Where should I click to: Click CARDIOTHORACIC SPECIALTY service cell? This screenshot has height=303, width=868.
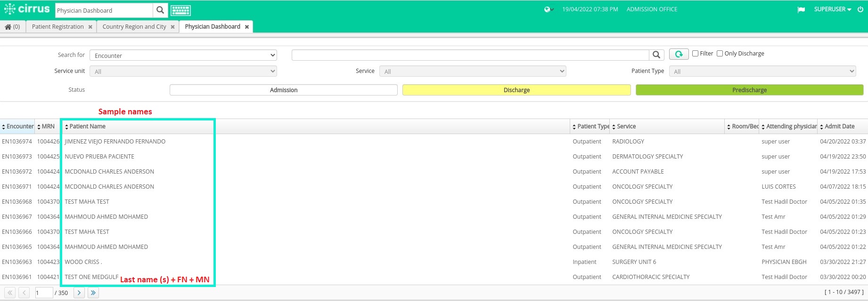651,277
